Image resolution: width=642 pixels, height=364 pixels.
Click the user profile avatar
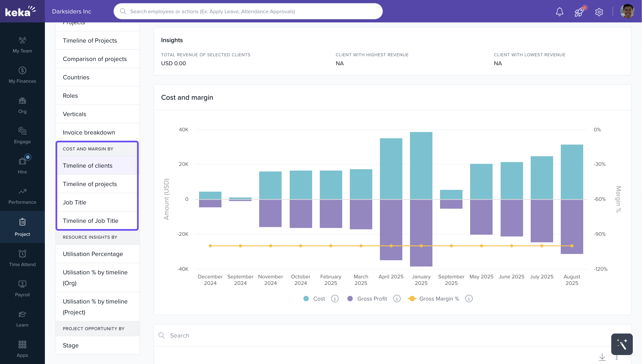[x=627, y=11]
